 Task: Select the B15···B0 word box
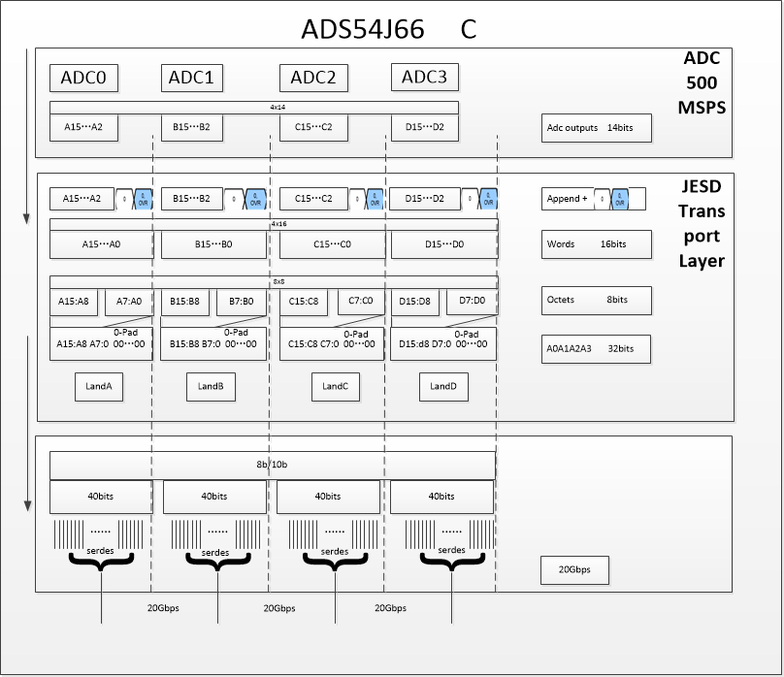pyautogui.click(x=213, y=244)
